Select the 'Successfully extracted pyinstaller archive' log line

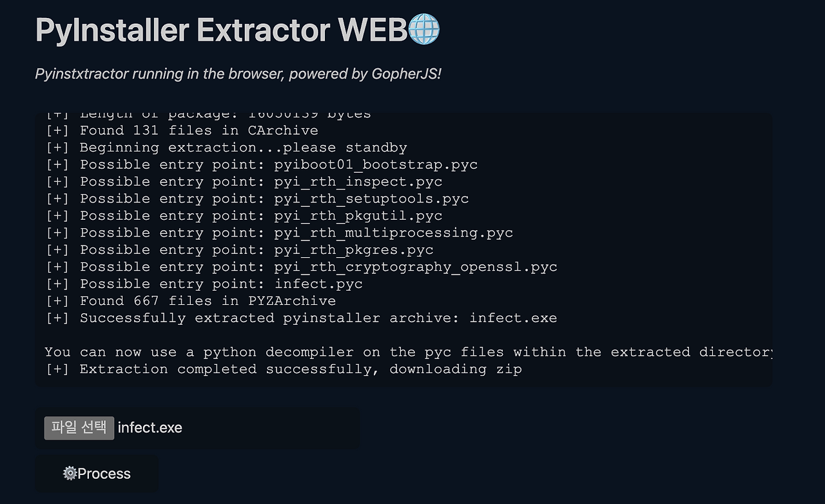(301, 318)
